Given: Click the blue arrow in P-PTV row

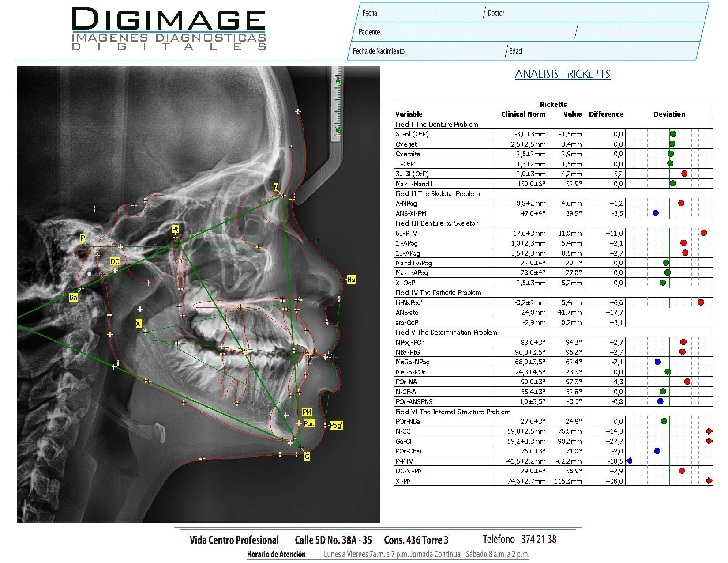Looking at the screenshot, I should (629, 461).
